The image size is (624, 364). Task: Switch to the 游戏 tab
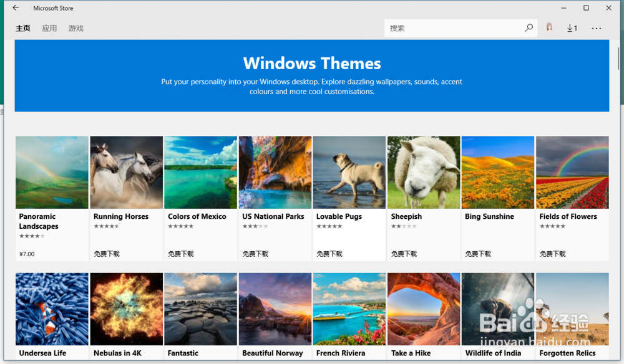pos(76,28)
